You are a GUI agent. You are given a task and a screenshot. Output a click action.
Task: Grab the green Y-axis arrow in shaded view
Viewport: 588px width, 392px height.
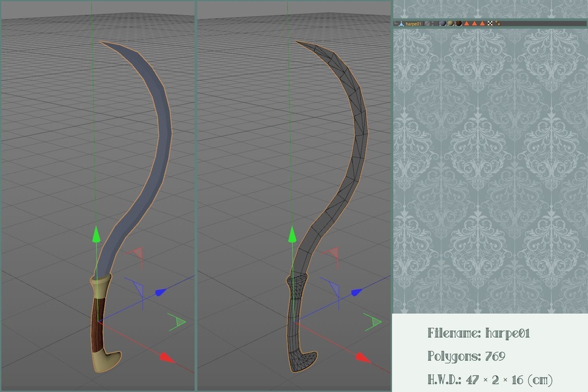click(x=96, y=234)
